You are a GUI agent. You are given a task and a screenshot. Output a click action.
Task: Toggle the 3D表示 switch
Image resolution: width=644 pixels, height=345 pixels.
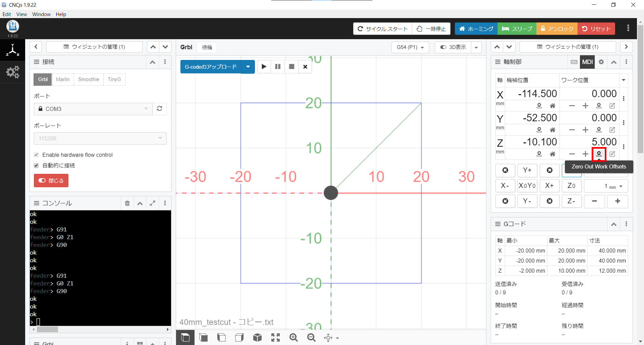pyautogui.click(x=453, y=47)
